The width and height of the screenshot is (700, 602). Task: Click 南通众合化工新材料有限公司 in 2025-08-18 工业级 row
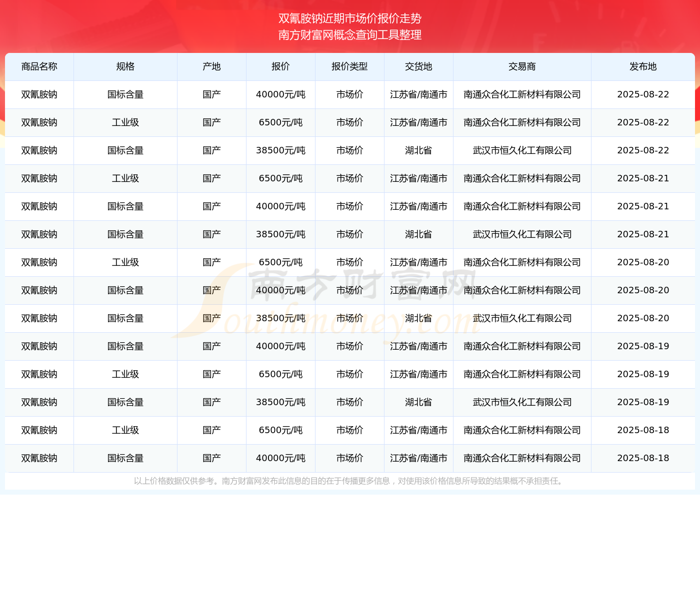tap(522, 430)
